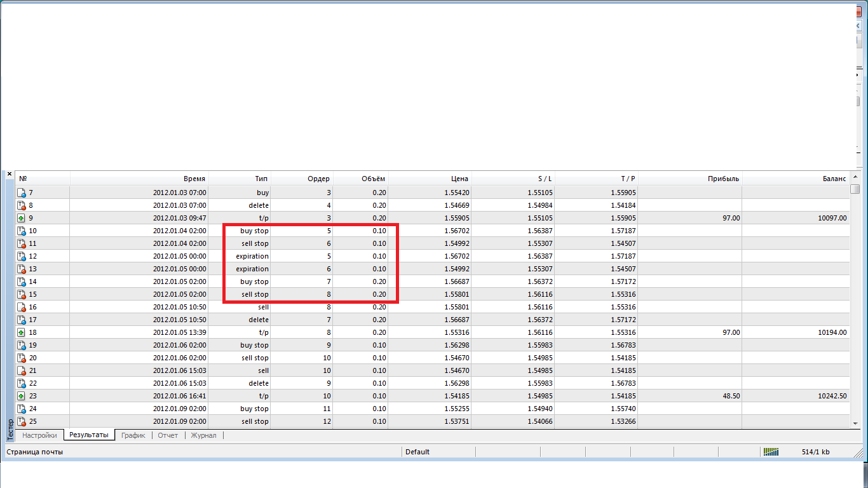
Task: Sort by the Время column header
Action: pos(139,179)
